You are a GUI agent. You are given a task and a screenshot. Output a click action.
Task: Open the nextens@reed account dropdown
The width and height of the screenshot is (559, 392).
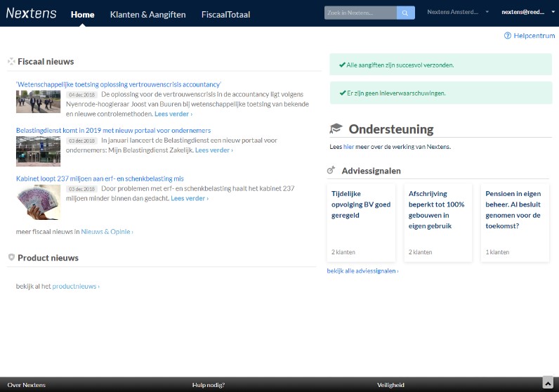527,12
